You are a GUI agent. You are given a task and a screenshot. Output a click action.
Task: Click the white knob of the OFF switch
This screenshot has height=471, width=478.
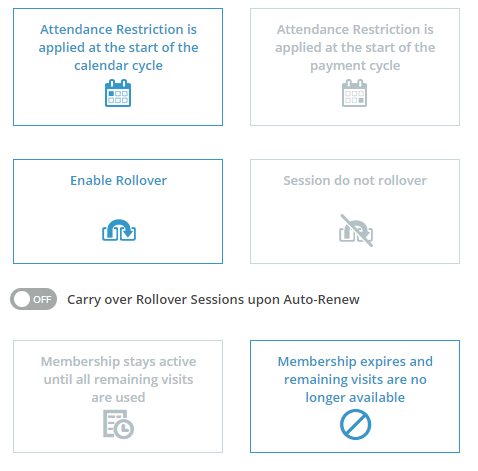22,299
